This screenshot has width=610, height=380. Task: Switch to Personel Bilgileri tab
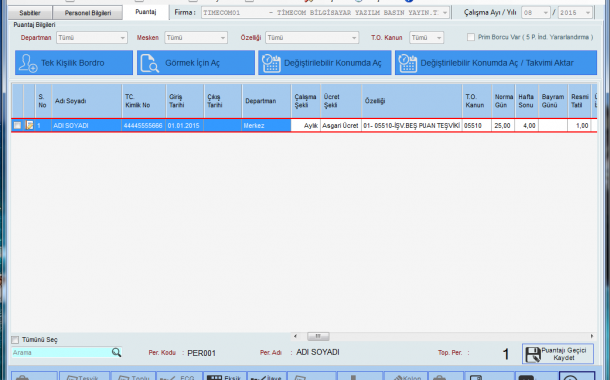coord(88,13)
